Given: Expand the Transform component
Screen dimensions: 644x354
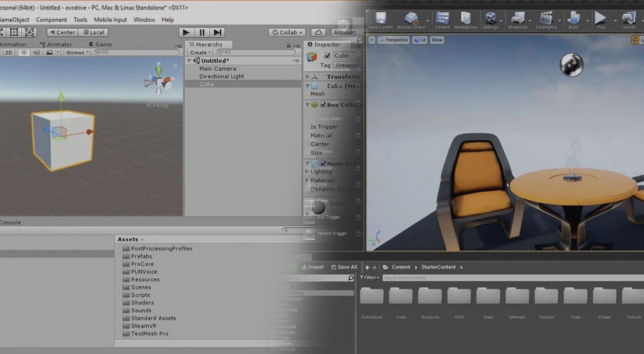Looking at the screenshot, I should pos(308,77).
